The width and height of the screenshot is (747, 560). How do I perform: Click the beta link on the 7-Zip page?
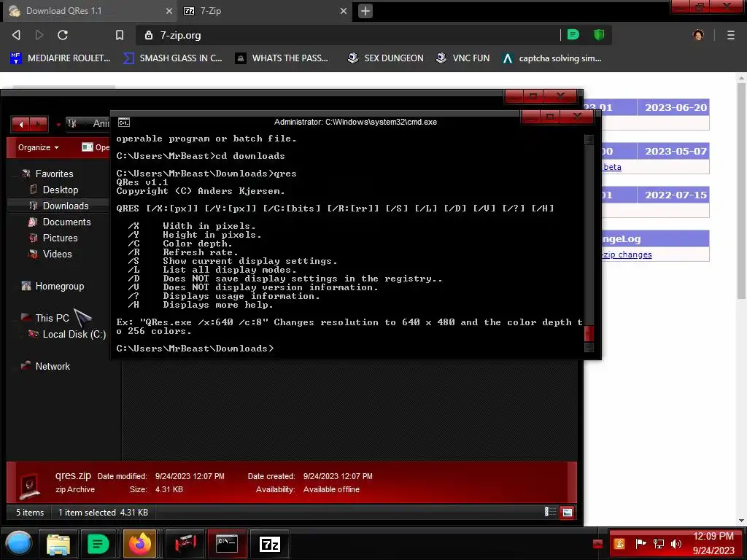[x=612, y=167]
